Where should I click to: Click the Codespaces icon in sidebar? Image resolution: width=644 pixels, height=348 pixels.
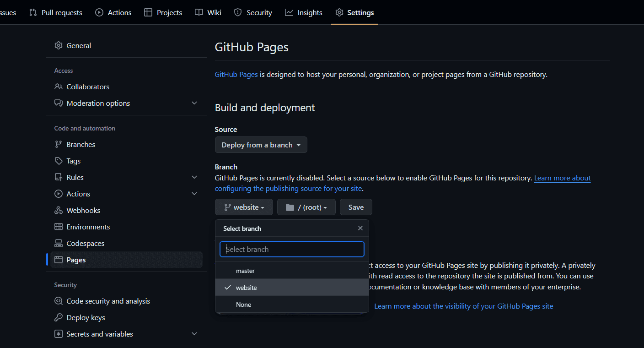point(58,243)
